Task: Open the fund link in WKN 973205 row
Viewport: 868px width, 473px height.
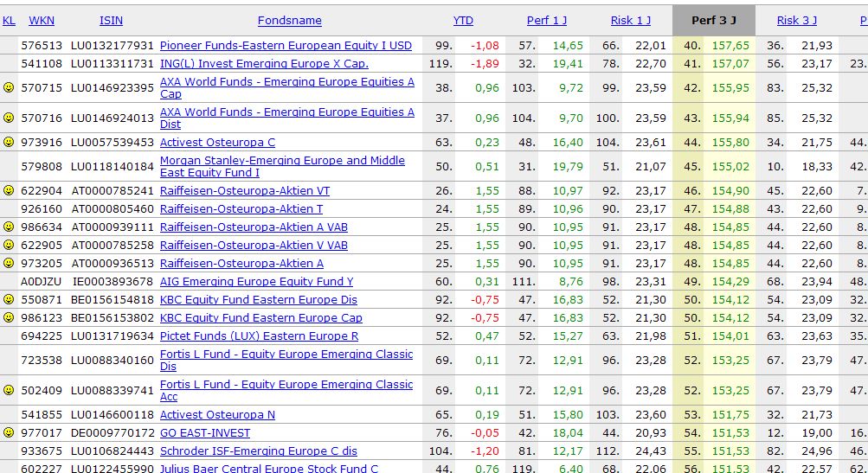Action: (x=241, y=264)
